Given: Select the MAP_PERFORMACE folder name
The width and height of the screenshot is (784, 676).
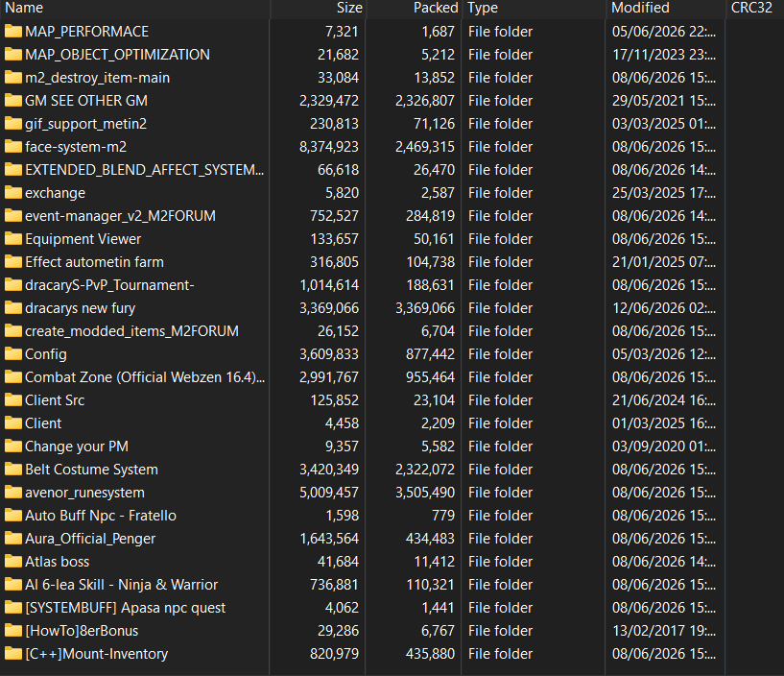Looking at the screenshot, I should (87, 32).
